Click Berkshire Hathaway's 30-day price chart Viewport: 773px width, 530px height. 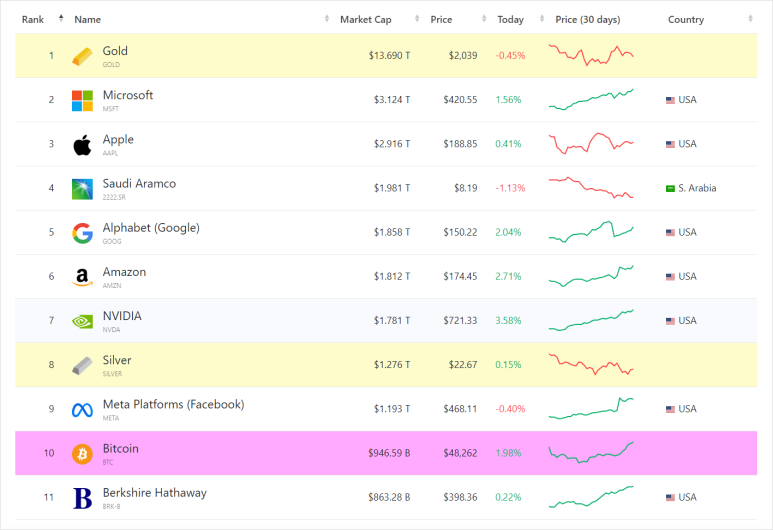click(x=591, y=497)
